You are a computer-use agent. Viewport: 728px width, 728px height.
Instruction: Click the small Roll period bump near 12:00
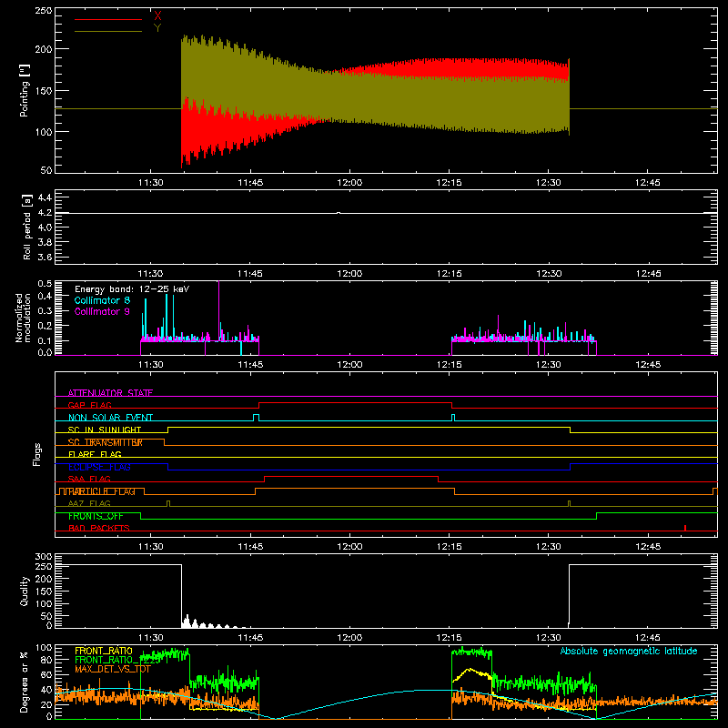click(339, 213)
